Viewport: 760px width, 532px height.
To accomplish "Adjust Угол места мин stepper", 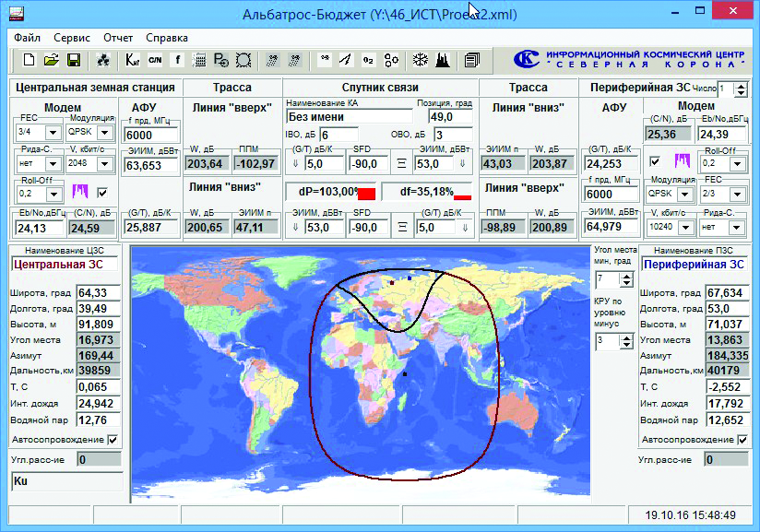I will pos(626,279).
